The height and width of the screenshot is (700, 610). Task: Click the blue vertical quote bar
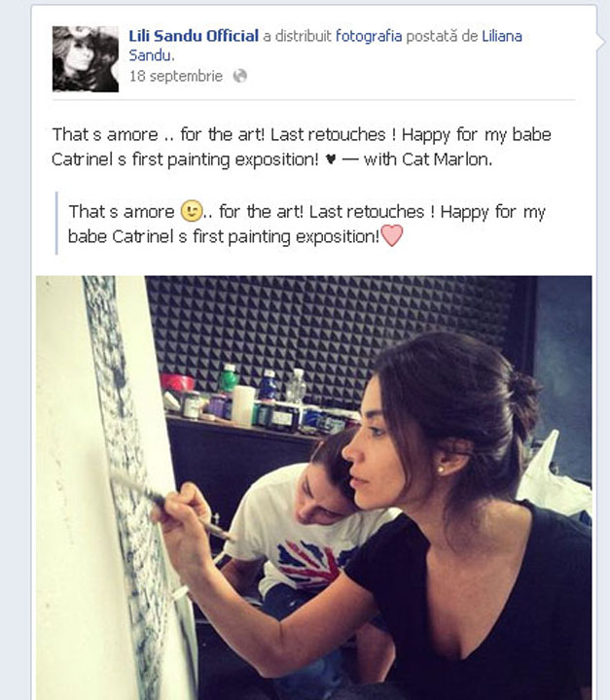pyautogui.click(x=56, y=224)
